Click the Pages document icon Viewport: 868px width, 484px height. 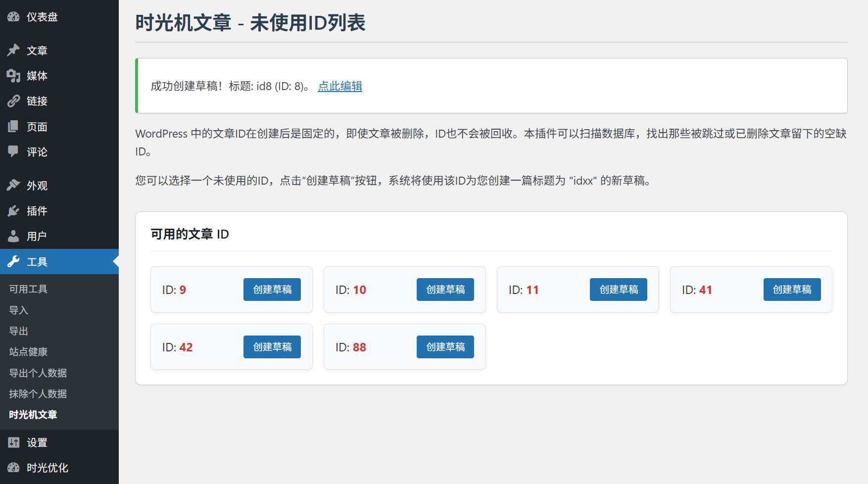point(13,127)
